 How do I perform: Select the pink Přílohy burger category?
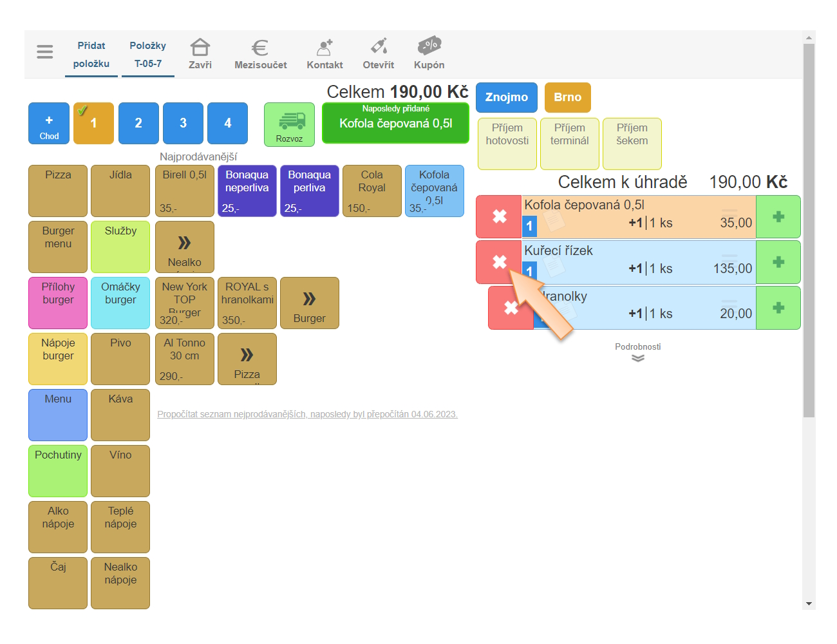click(x=58, y=303)
